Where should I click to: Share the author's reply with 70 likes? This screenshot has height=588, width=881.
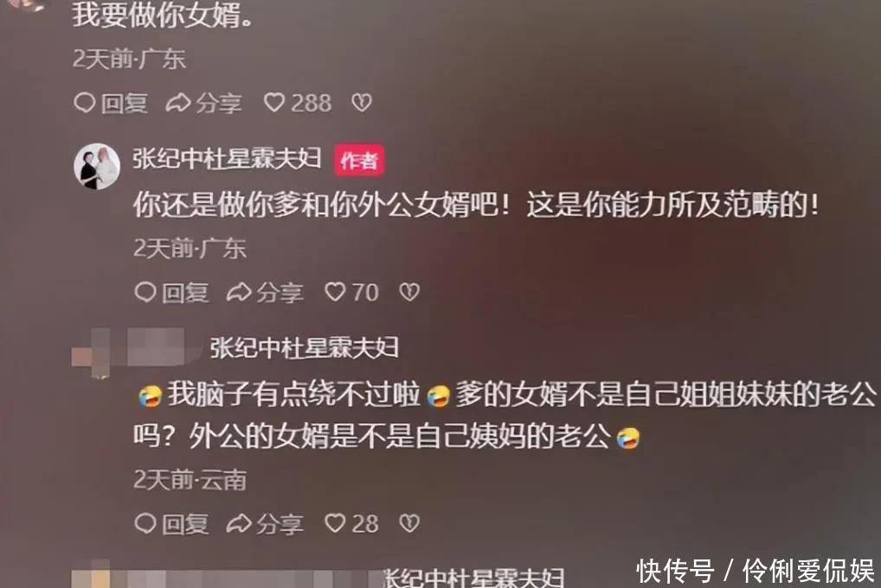[x=265, y=292]
